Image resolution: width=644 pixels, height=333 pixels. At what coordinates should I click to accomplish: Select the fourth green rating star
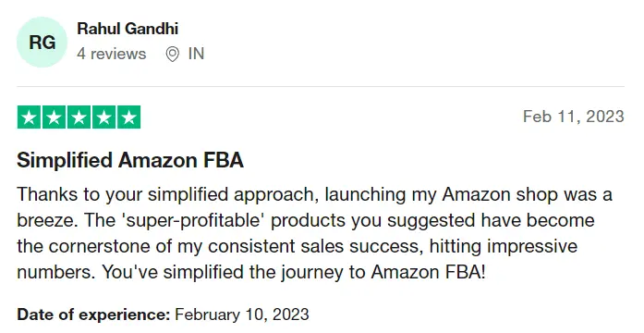pyautogui.click(x=103, y=117)
